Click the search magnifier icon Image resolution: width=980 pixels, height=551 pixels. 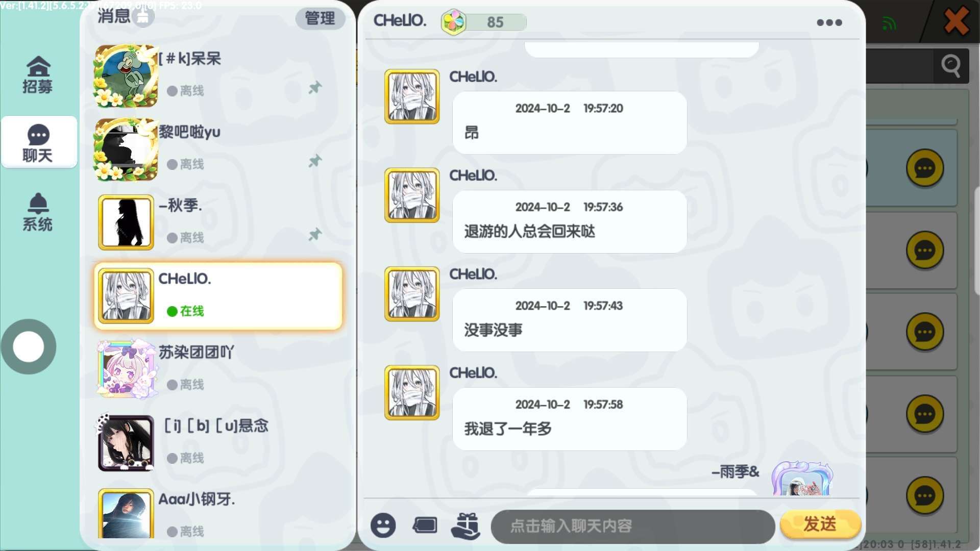(x=951, y=66)
